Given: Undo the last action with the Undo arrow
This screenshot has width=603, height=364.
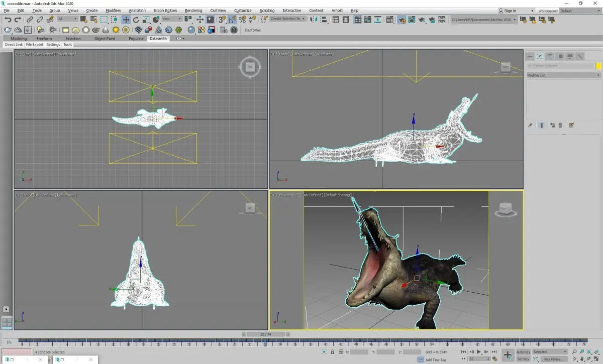Looking at the screenshot, I should click(x=8, y=20).
